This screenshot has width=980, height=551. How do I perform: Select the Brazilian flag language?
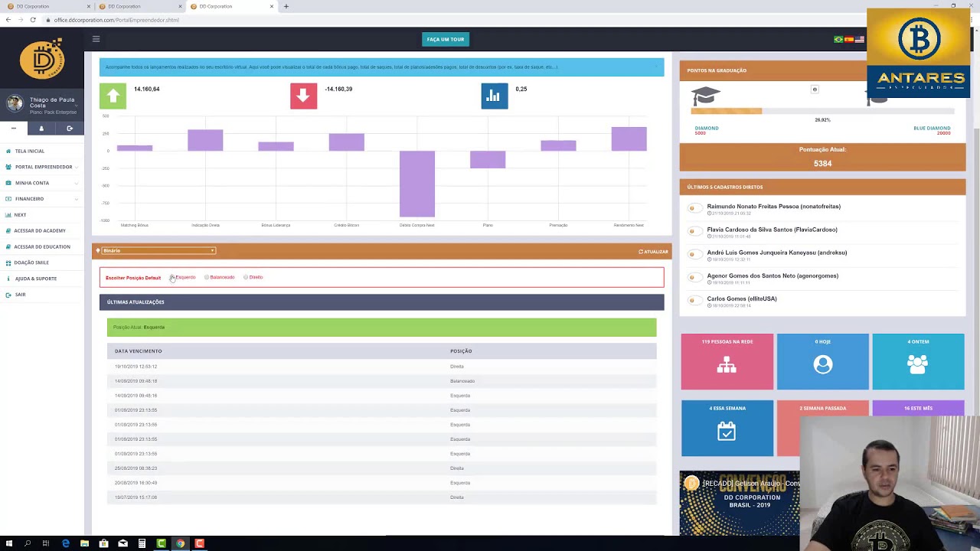point(838,39)
